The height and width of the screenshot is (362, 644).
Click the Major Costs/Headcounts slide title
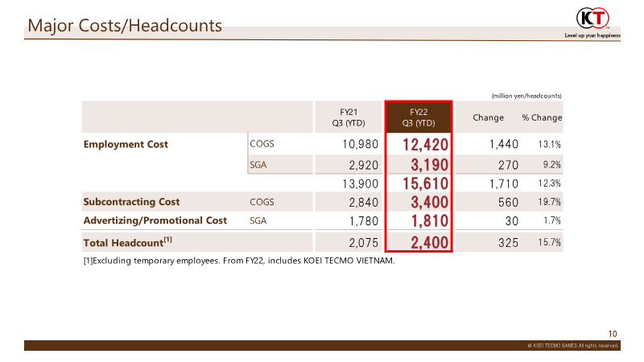click(x=125, y=26)
